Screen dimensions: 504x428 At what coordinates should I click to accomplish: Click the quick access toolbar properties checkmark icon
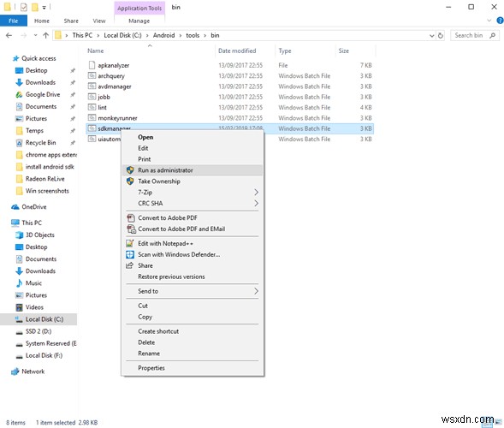23,7
